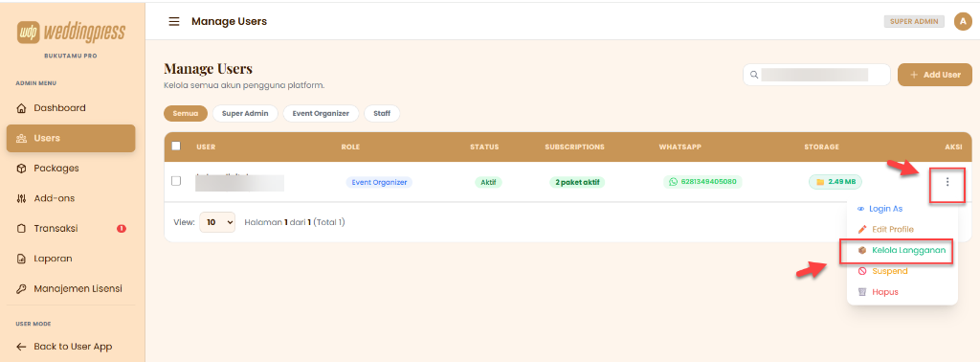This screenshot has width=980, height=362.
Task: Click the SUPER ADMIN badge
Action: (x=914, y=21)
